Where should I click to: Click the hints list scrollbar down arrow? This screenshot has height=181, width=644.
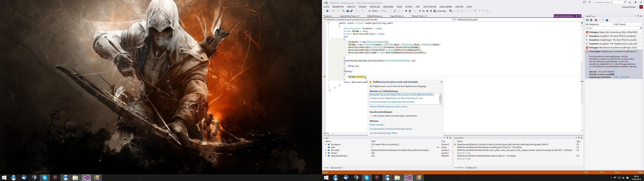click(x=440, y=103)
